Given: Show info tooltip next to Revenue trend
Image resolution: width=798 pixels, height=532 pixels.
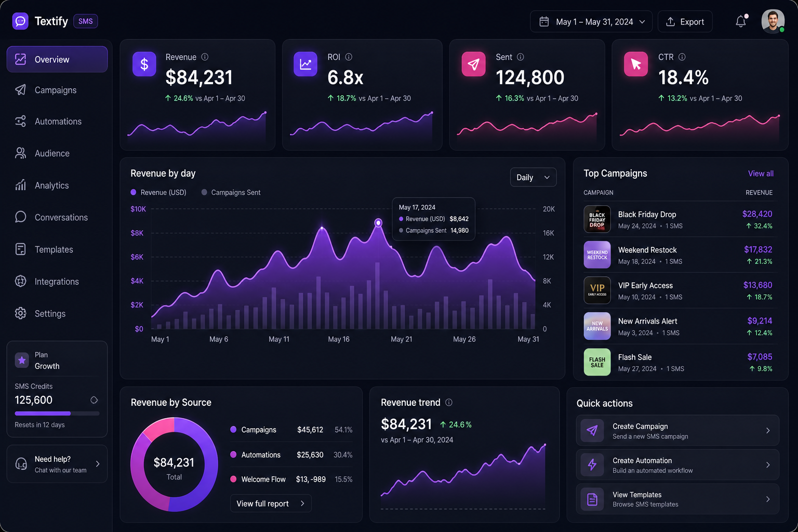Looking at the screenshot, I should 449,403.
